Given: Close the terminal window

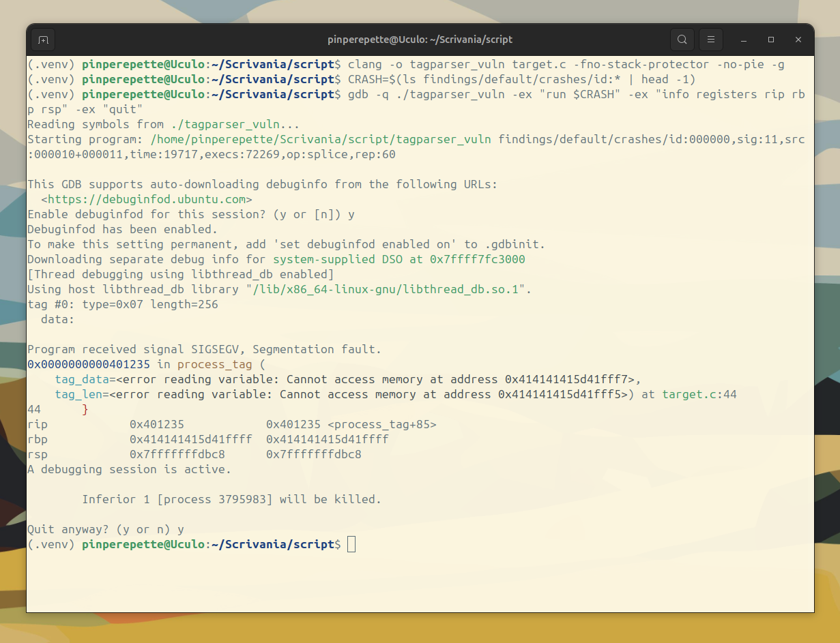Looking at the screenshot, I should pyautogui.click(x=798, y=40).
